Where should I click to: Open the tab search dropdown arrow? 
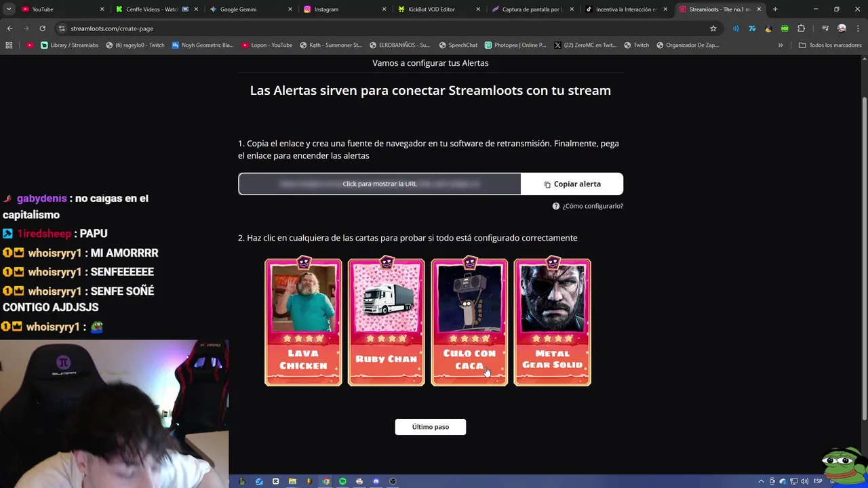coord(9,9)
